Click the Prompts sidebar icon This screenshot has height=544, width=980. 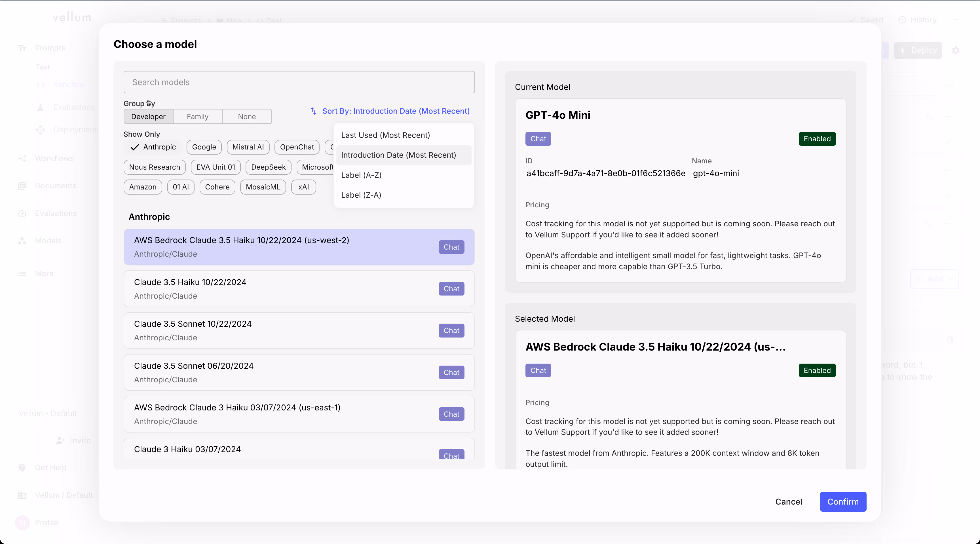click(22, 48)
